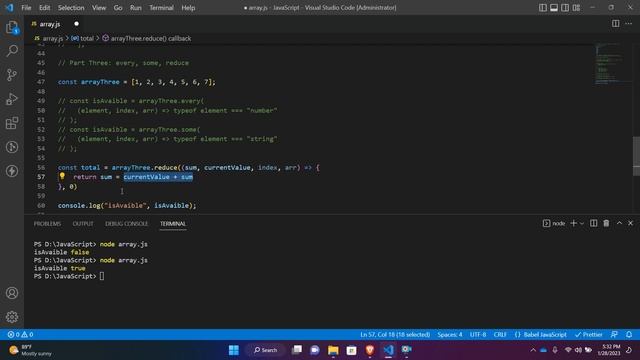Screen dimensions: 640x360
Task: Open the clock and date in taskbar
Action: tap(609, 350)
